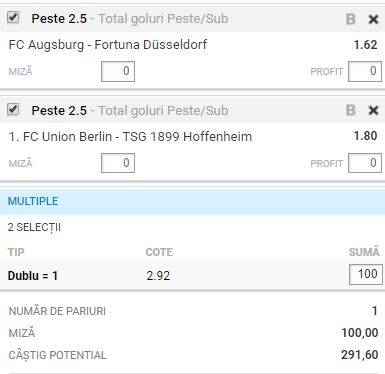The width and height of the screenshot is (385, 374).
Task: Select the Dublu = 1 bet type row
Action: click(192, 275)
